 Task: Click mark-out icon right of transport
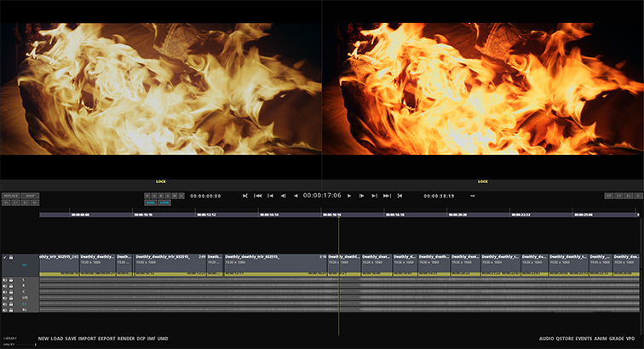point(400,196)
